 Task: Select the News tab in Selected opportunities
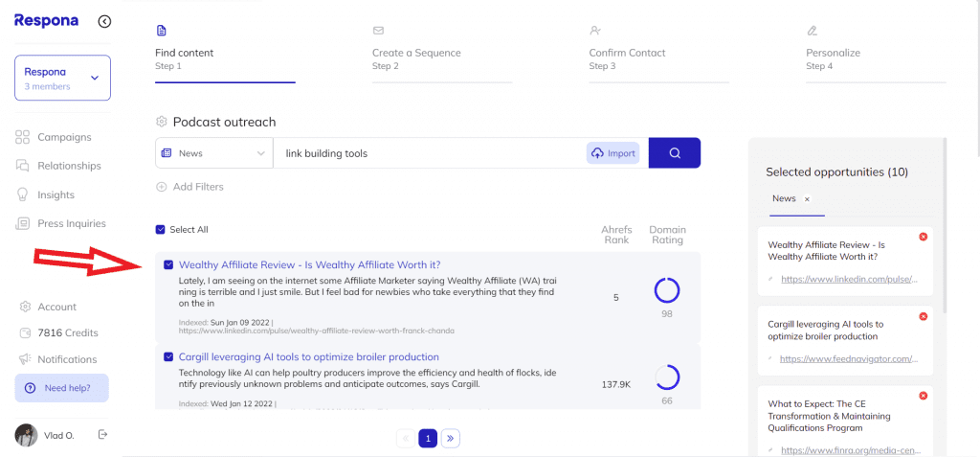pyautogui.click(x=784, y=198)
